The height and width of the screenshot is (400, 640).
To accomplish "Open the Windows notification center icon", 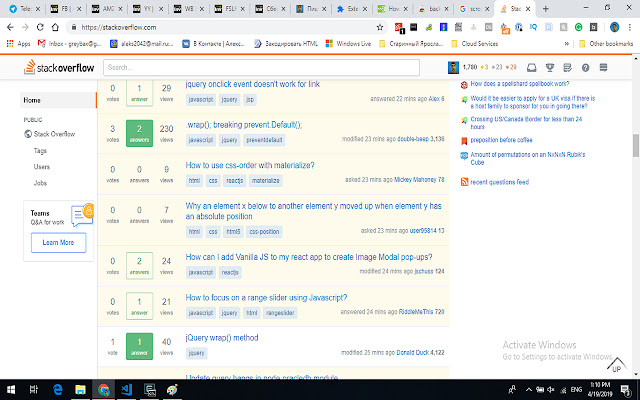I will pyautogui.click(x=625, y=390).
